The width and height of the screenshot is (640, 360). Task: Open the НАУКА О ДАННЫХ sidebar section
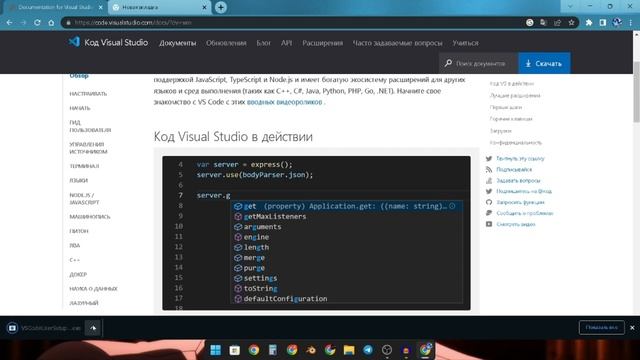pos(93,289)
